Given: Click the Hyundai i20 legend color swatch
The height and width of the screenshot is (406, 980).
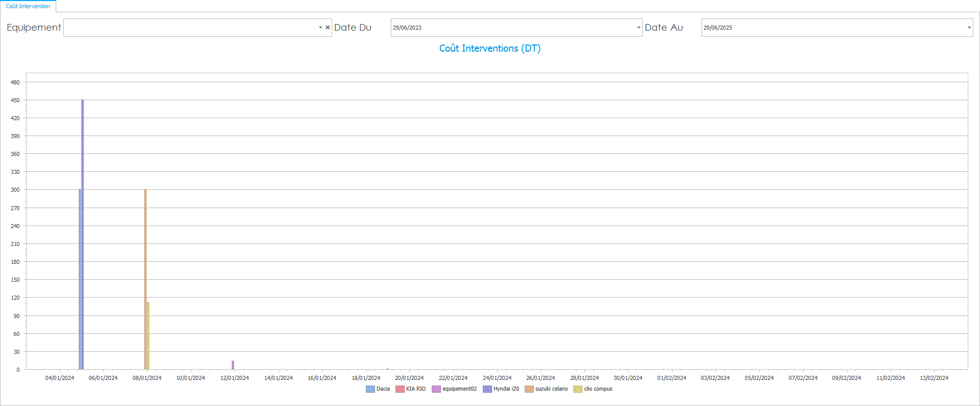Looking at the screenshot, I should point(487,389).
